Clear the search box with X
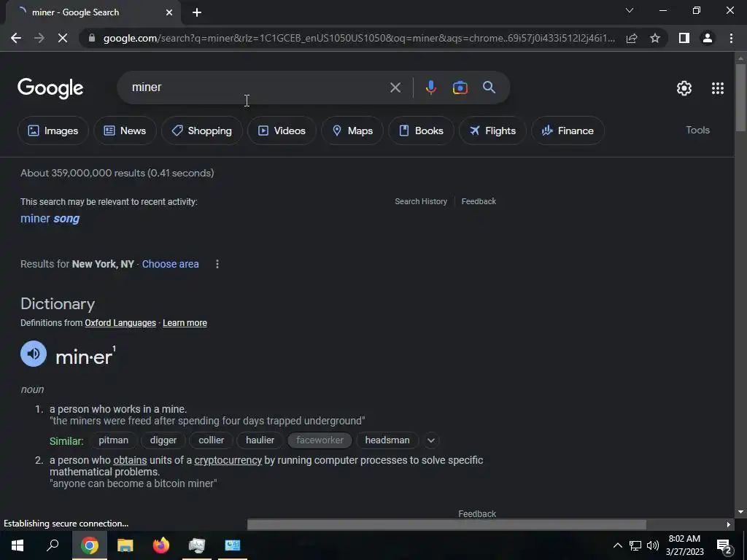The width and height of the screenshot is (747, 560). coord(395,87)
